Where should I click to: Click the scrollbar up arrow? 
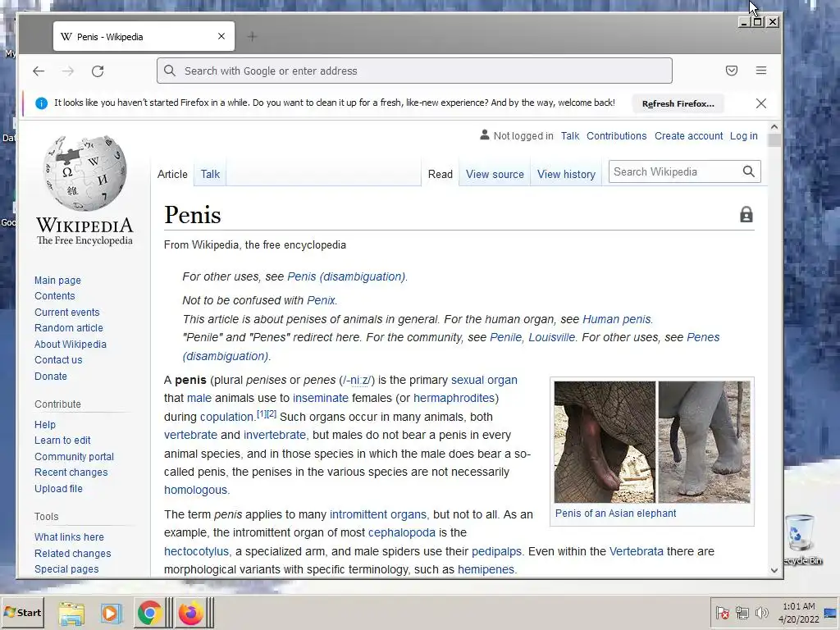(x=774, y=127)
